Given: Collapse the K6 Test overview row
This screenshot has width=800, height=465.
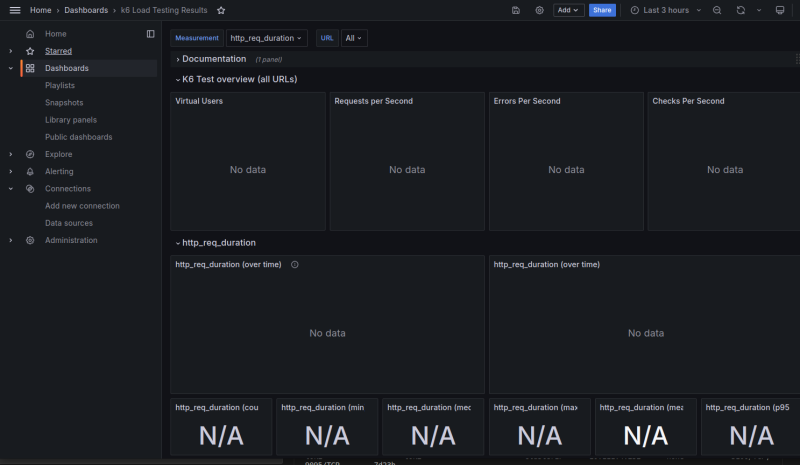Looking at the screenshot, I should (x=238, y=79).
